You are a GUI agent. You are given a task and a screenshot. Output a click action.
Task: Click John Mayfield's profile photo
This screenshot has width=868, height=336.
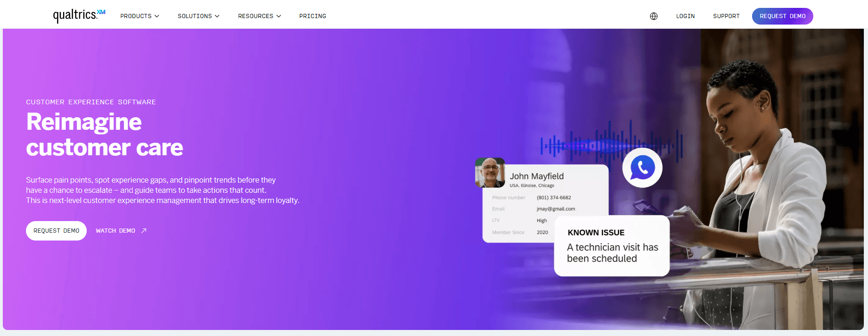click(x=490, y=172)
